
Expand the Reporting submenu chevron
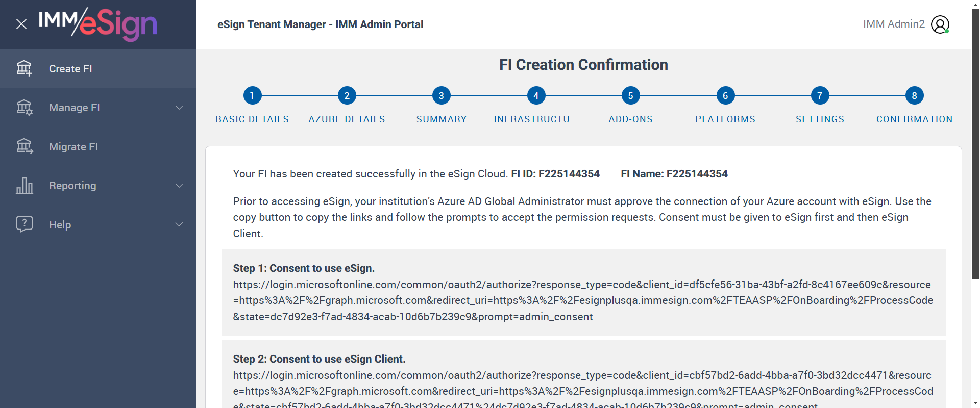[x=179, y=186]
